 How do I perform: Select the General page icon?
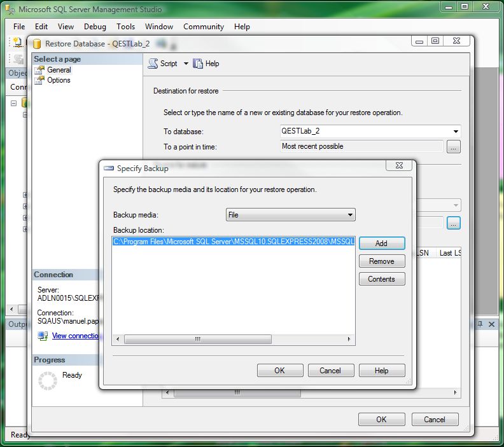point(41,70)
